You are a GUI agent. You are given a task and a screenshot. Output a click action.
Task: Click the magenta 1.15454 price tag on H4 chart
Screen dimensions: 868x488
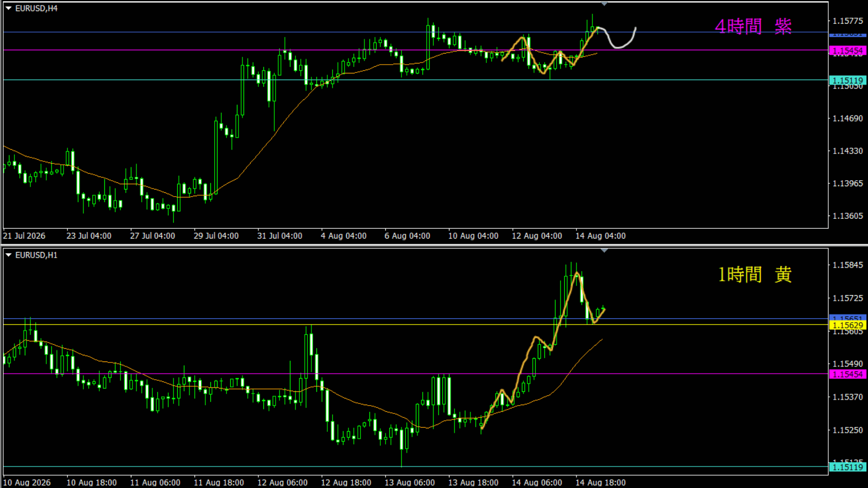tap(847, 50)
